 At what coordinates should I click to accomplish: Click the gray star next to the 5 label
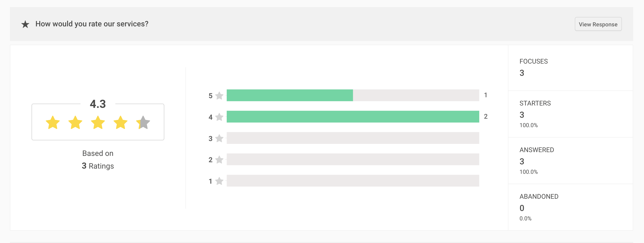tap(219, 96)
